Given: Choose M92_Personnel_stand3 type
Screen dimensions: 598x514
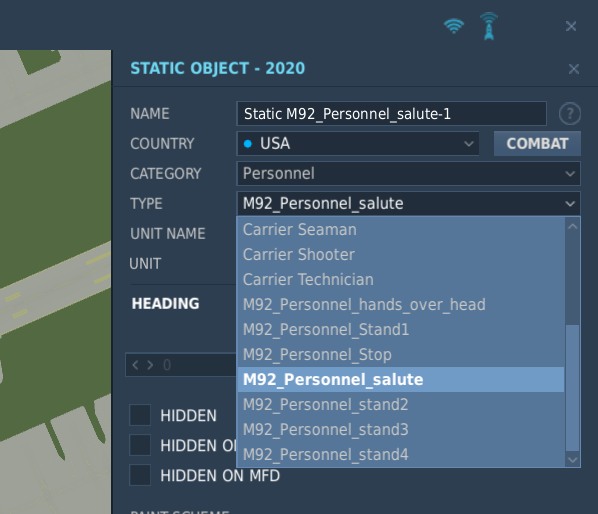Looking at the screenshot, I should click(401, 430).
